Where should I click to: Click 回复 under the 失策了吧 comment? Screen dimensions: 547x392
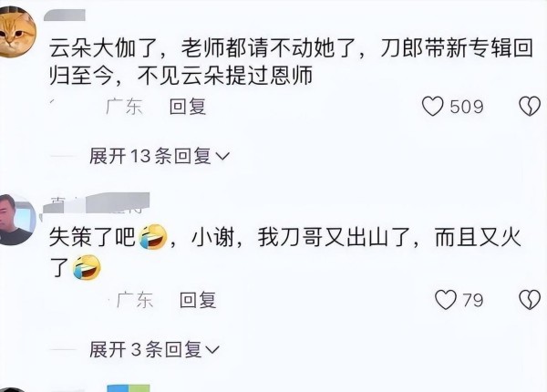[198, 300]
